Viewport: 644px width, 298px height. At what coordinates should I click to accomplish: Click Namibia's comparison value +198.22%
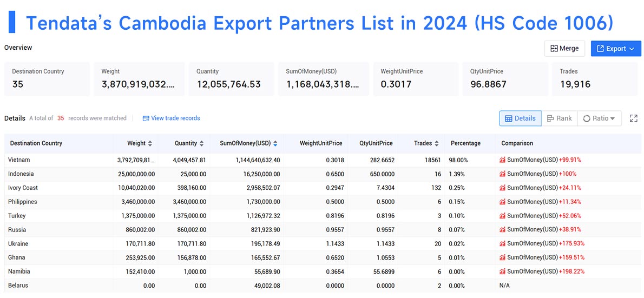571,271
